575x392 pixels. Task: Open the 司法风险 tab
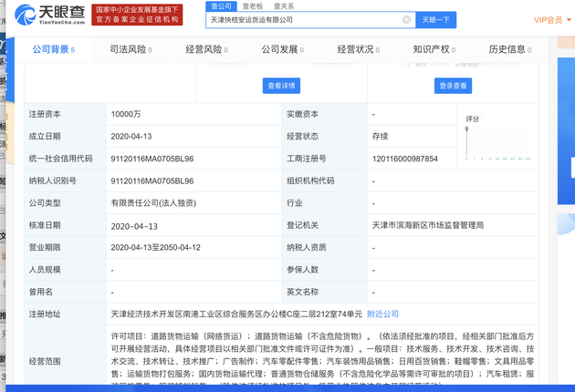point(131,49)
